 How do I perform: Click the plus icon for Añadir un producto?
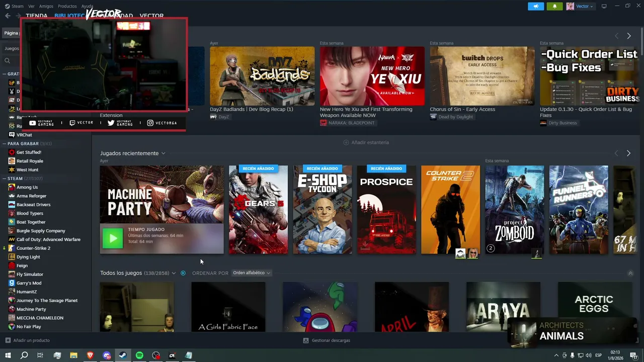tap(8, 340)
